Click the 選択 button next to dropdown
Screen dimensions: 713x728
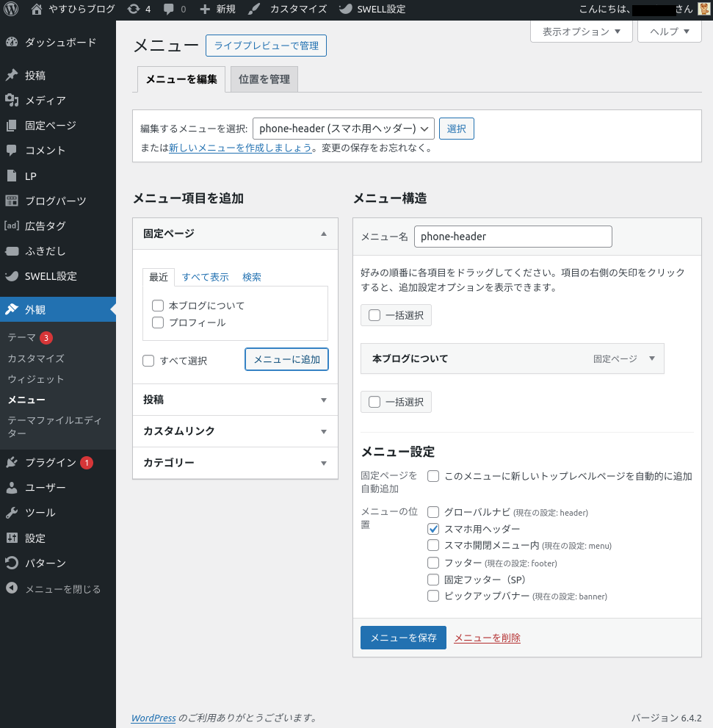456,129
